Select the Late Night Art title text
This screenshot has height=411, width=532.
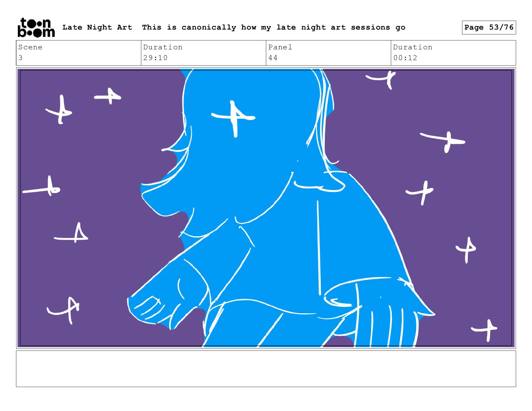[x=97, y=27]
